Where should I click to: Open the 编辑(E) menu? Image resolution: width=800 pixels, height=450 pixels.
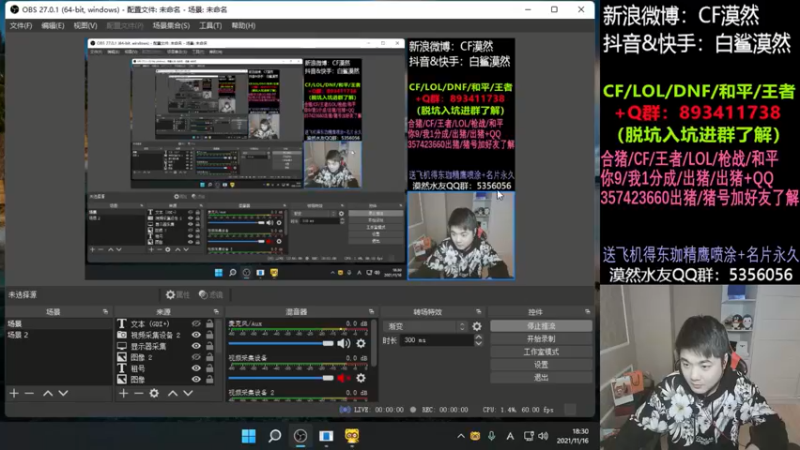pos(53,26)
